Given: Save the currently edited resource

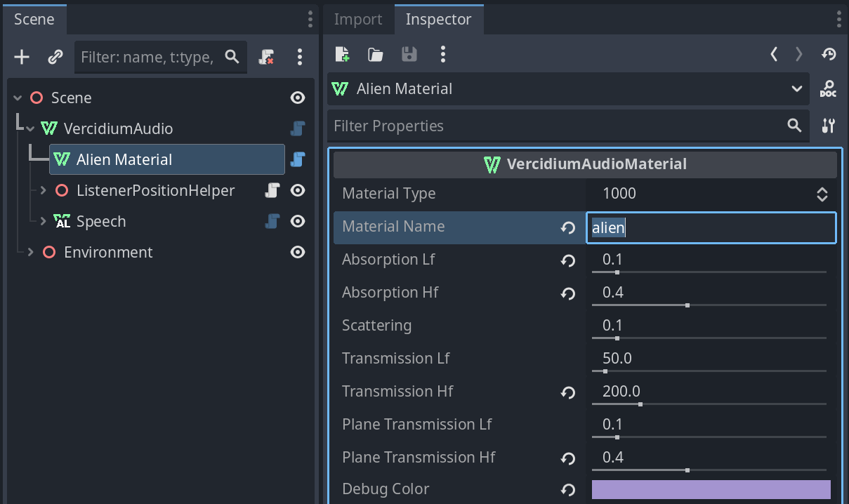Looking at the screenshot, I should point(409,54).
